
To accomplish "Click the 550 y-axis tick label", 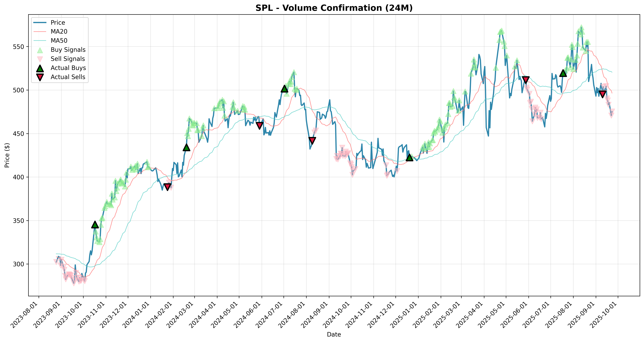I will click(x=18, y=47).
